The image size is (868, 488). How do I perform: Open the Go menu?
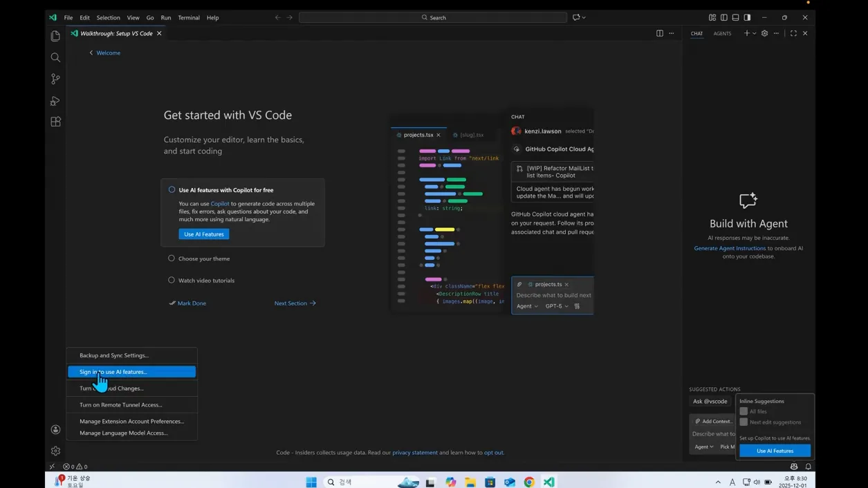point(150,17)
